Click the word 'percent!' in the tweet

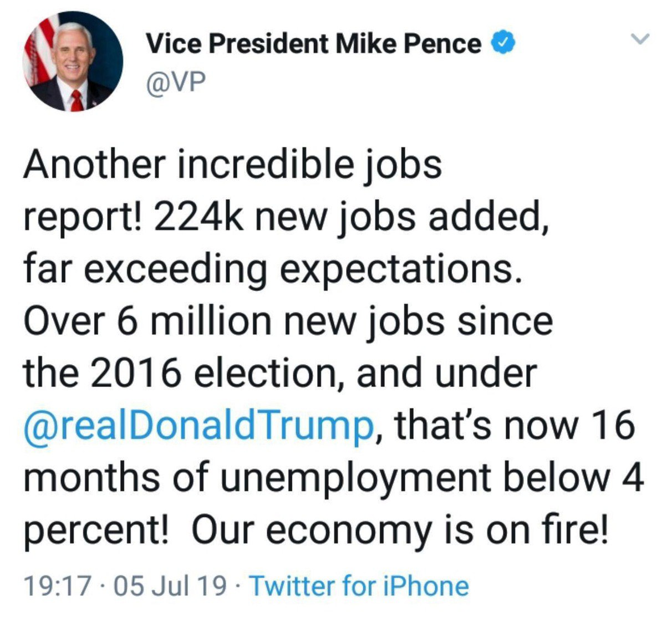click(95, 530)
